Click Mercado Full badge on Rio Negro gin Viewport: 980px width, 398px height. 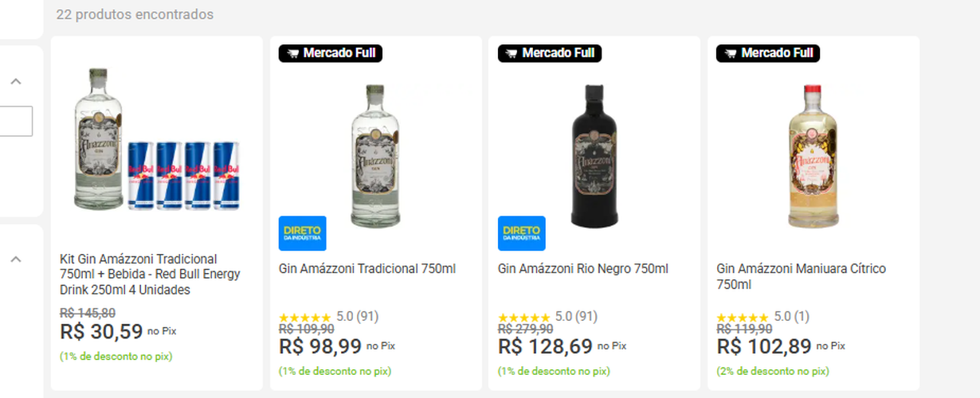pyautogui.click(x=550, y=53)
